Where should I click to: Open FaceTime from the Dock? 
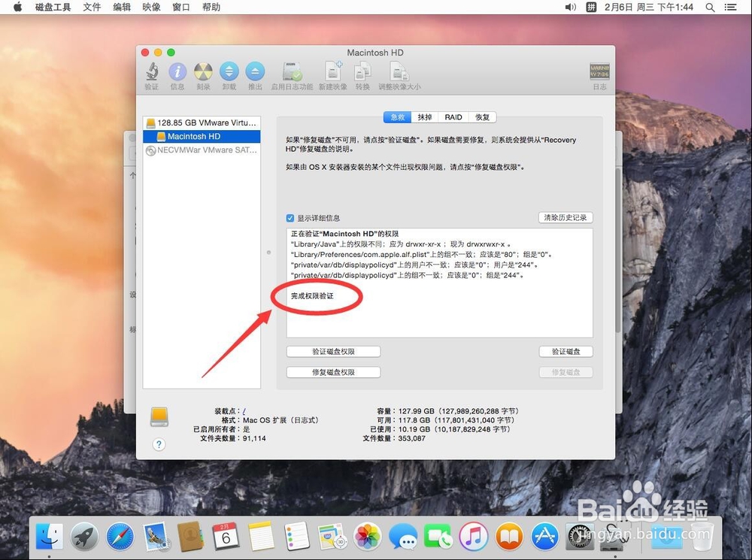(438, 535)
